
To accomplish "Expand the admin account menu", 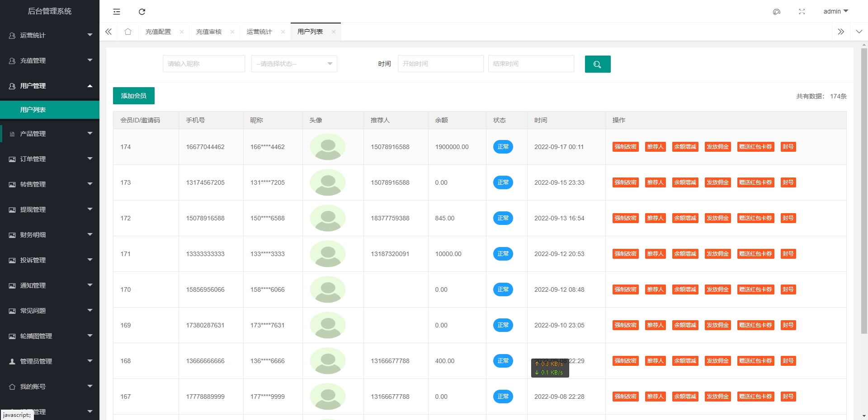I will 835,11.
